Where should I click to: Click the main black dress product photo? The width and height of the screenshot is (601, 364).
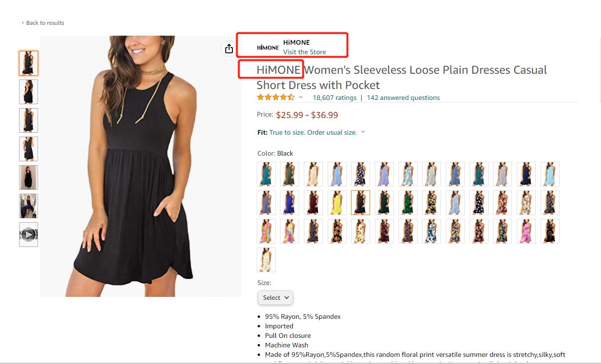coord(140,166)
